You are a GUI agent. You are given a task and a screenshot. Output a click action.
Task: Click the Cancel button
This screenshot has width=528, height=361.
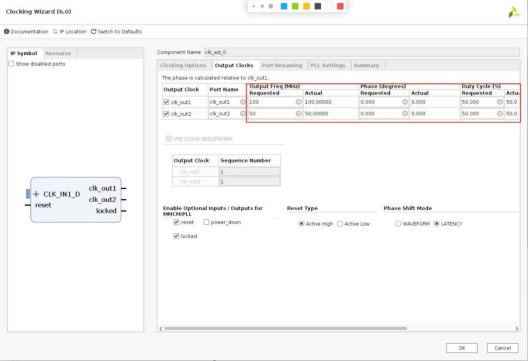(502, 348)
